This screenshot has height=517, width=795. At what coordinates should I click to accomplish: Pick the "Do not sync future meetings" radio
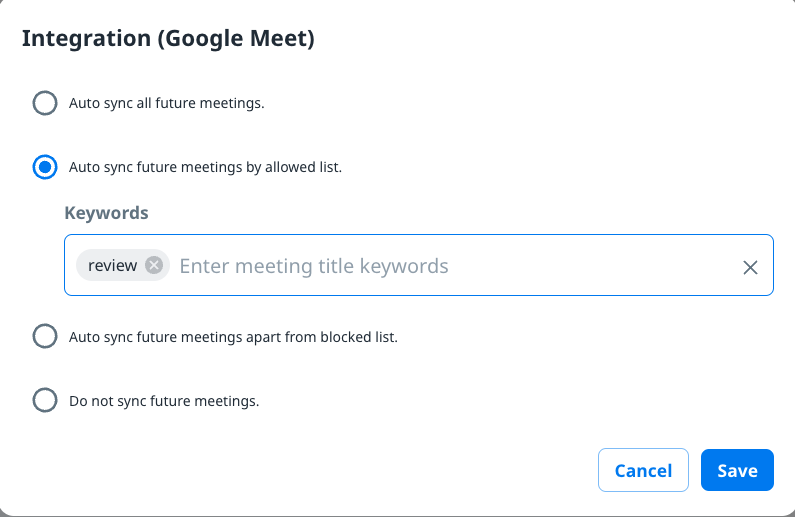click(45, 400)
